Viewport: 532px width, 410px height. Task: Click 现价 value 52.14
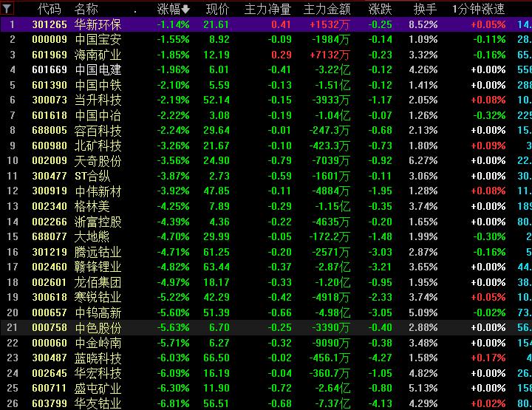click(x=216, y=100)
